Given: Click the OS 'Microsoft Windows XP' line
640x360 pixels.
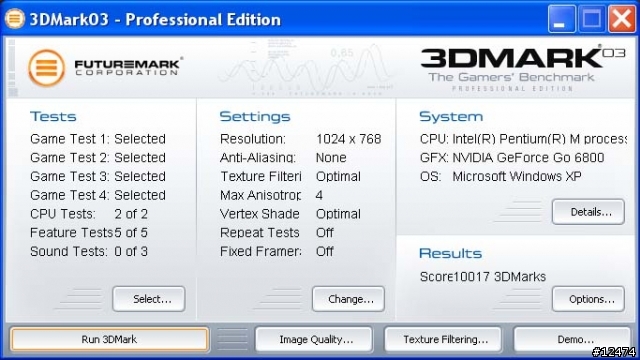Looking at the screenshot, I should click(x=501, y=176).
